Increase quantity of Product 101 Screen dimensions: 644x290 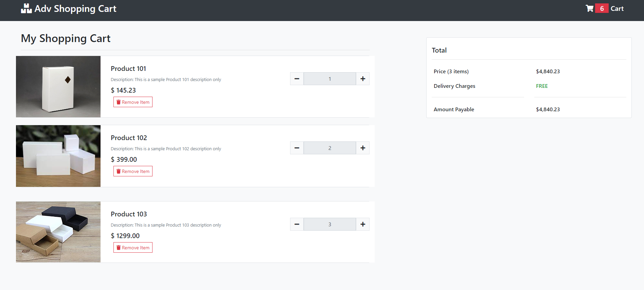pyautogui.click(x=363, y=79)
